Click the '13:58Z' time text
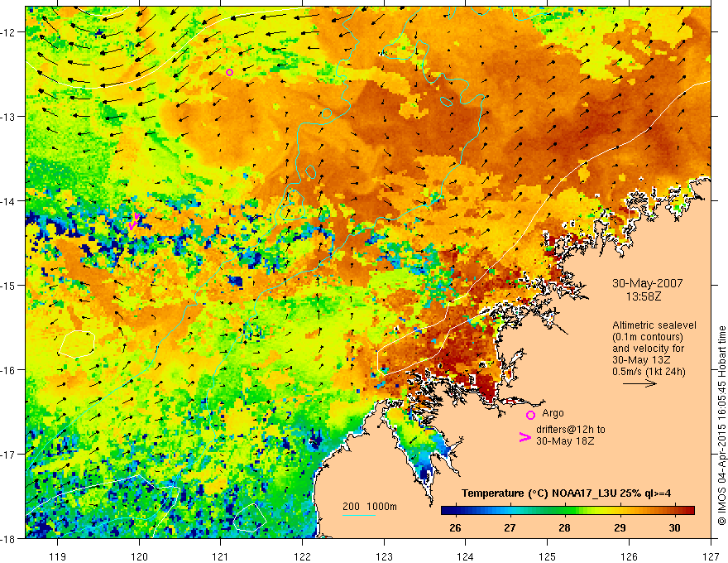 tap(643, 296)
